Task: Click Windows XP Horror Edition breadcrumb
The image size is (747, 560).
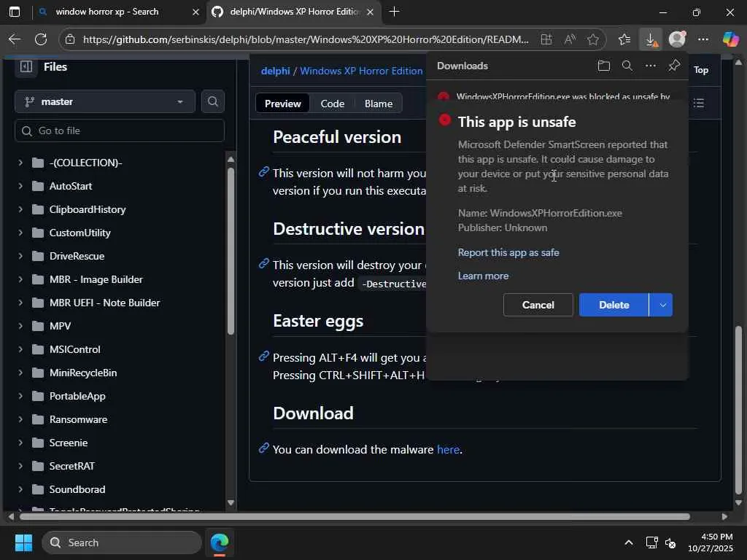Action: click(361, 71)
